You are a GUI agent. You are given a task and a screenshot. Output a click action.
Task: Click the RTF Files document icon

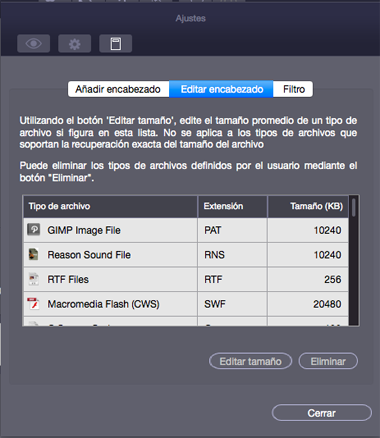pos(33,279)
